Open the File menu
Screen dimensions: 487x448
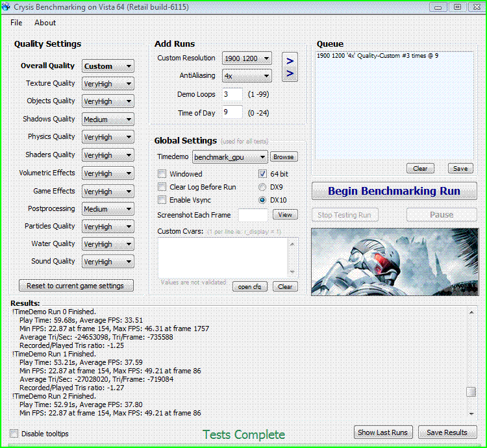(x=16, y=23)
